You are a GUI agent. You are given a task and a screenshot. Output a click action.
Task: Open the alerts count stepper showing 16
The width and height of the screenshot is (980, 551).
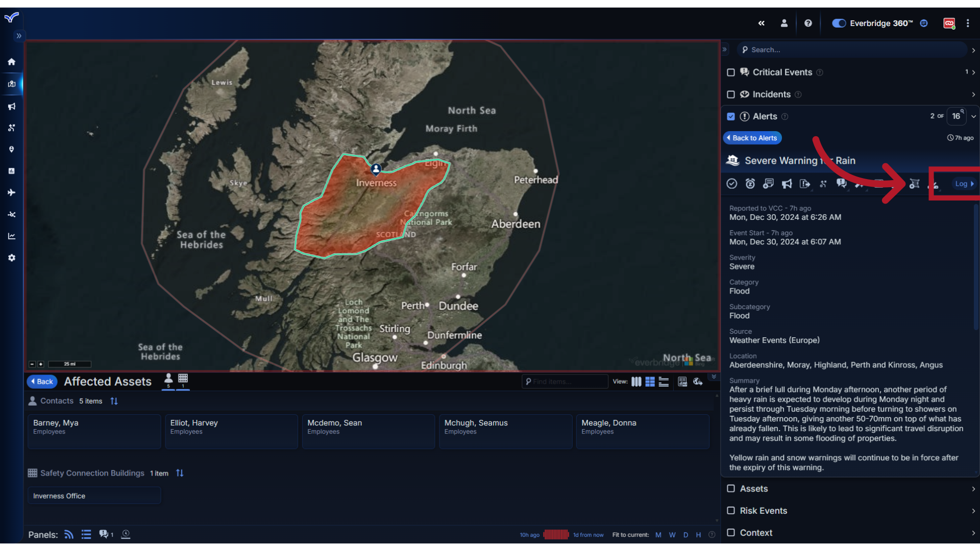click(955, 116)
